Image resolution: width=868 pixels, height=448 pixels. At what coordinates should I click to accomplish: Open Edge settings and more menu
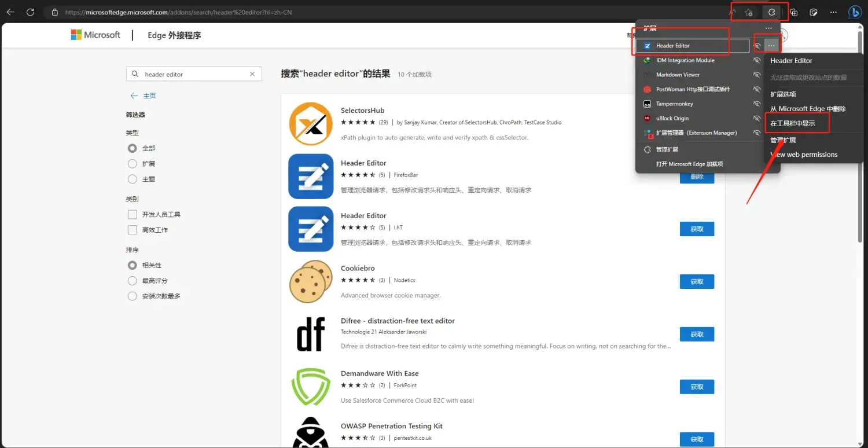click(833, 12)
